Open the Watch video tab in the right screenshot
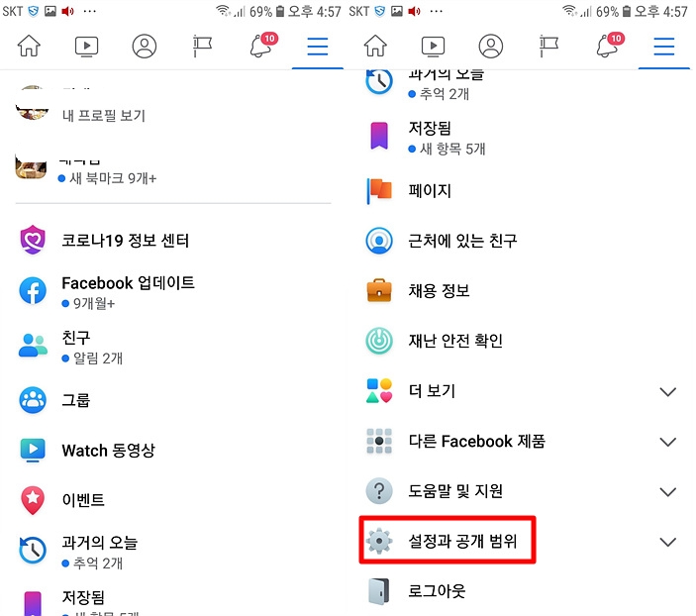Viewport: 696px width, 616px height. (x=434, y=47)
